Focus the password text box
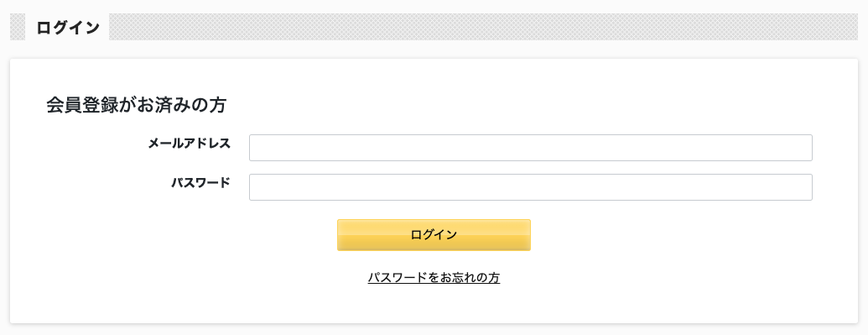The image size is (868, 335). point(530,187)
